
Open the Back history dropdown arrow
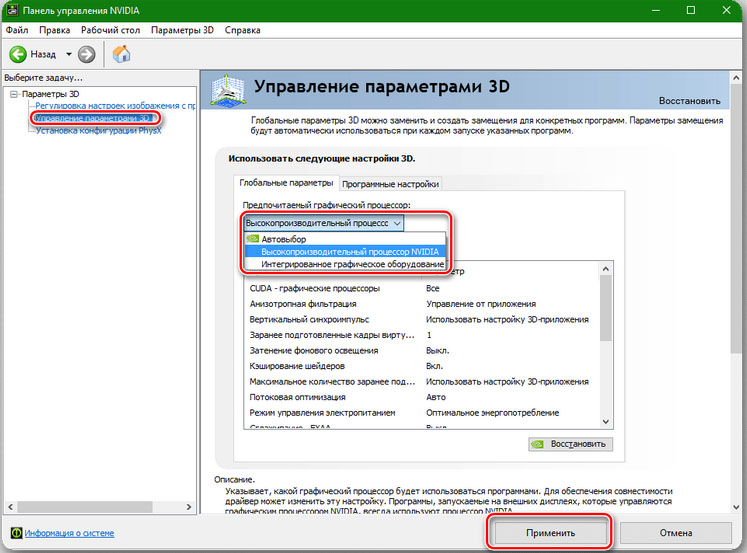tap(69, 54)
